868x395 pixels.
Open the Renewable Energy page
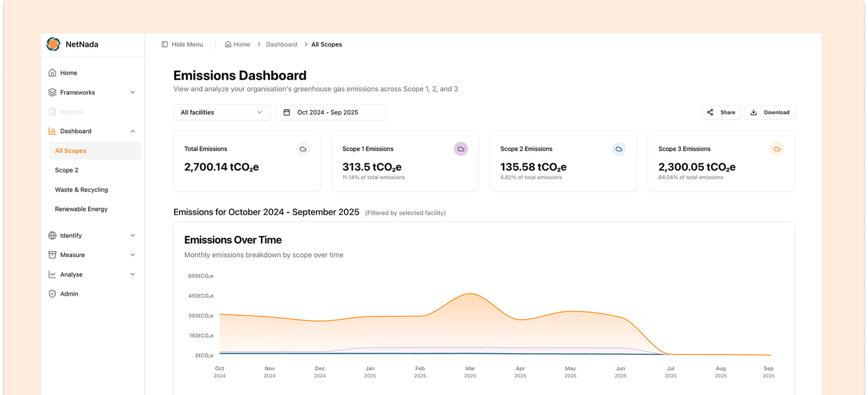pyautogui.click(x=81, y=209)
